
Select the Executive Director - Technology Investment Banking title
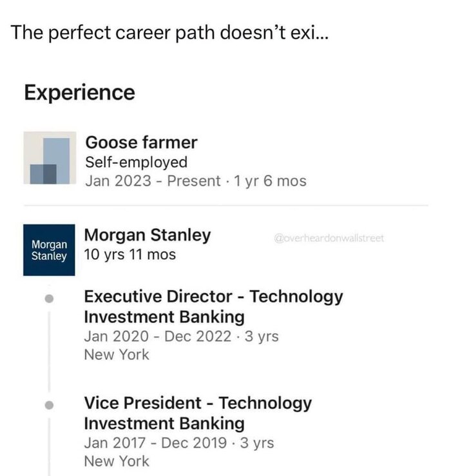(213, 307)
